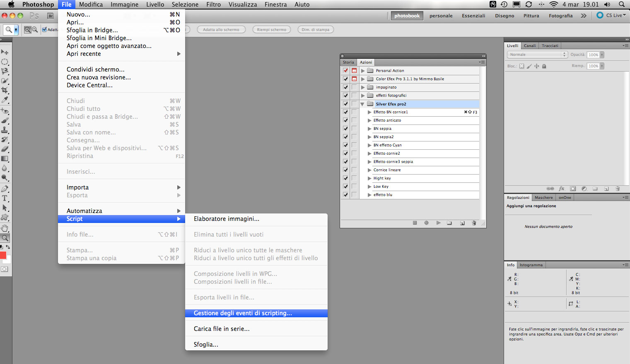Open the Opacità percentage dropdown arrow

[x=602, y=55]
